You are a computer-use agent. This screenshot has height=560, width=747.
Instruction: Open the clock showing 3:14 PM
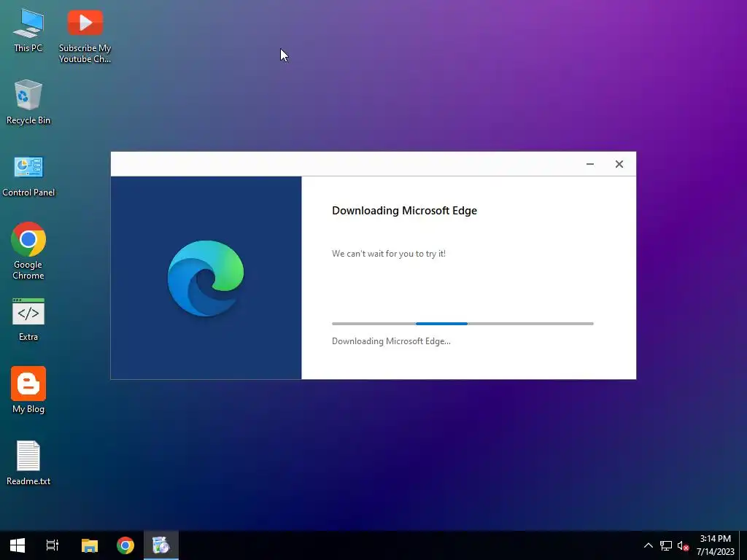click(715, 545)
